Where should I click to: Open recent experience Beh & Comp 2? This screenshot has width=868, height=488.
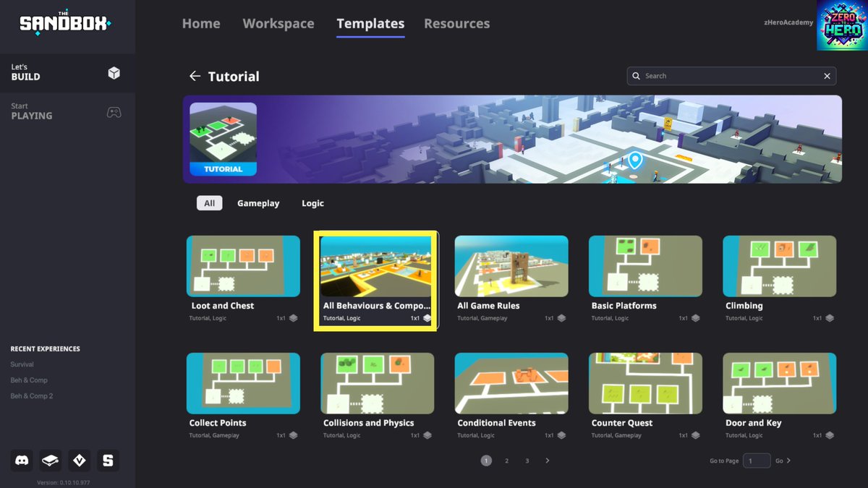[x=32, y=396]
